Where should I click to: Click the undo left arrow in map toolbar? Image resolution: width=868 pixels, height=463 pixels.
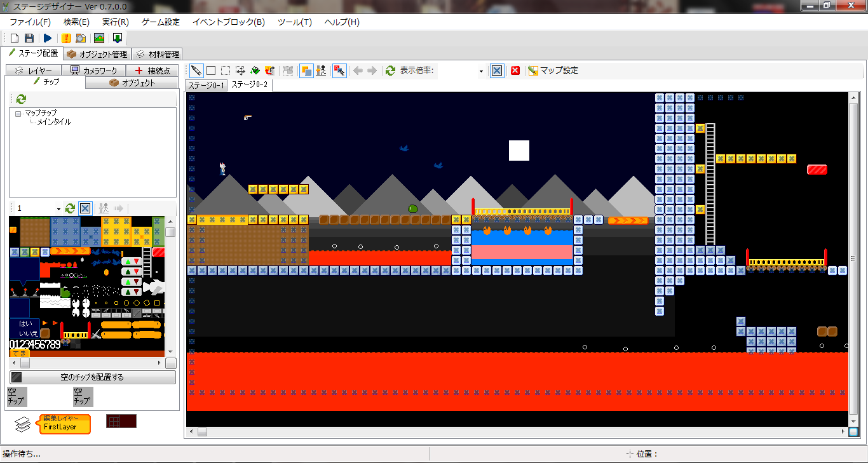(358, 70)
